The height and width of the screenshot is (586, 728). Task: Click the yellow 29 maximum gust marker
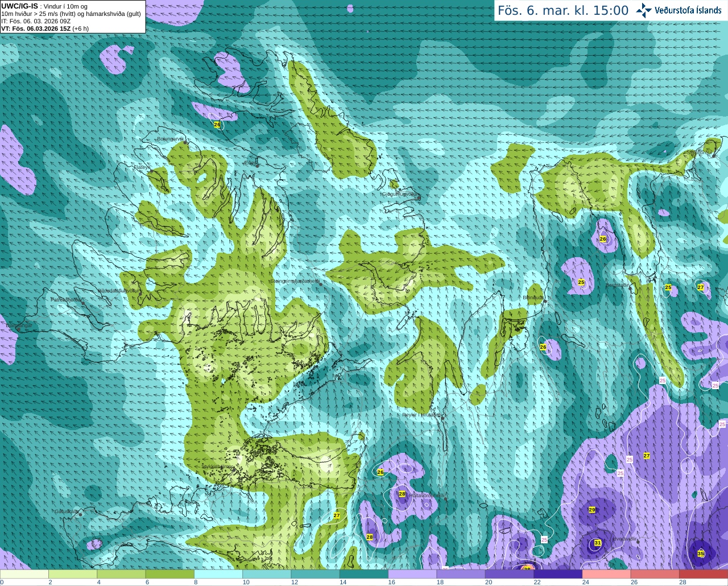591,510
